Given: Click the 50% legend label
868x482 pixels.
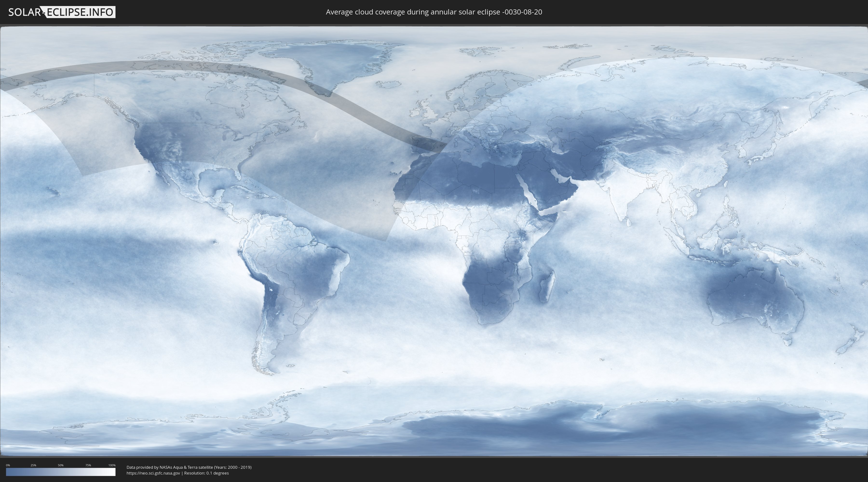Looking at the screenshot, I should [61, 465].
